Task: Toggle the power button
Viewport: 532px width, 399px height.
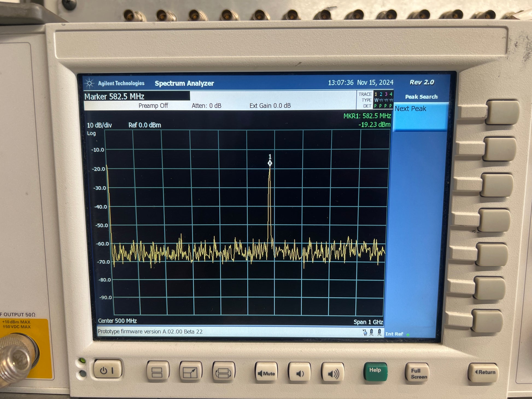Action: tap(108, 369)
